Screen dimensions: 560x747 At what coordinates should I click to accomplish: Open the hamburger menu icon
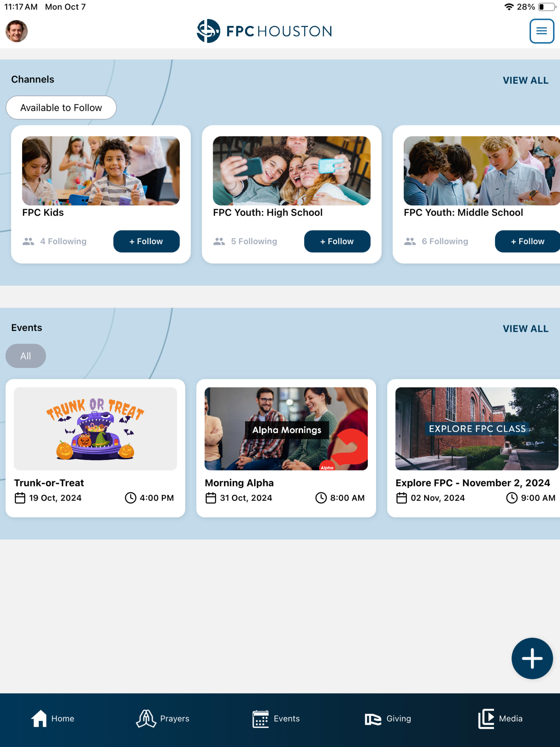542,31
